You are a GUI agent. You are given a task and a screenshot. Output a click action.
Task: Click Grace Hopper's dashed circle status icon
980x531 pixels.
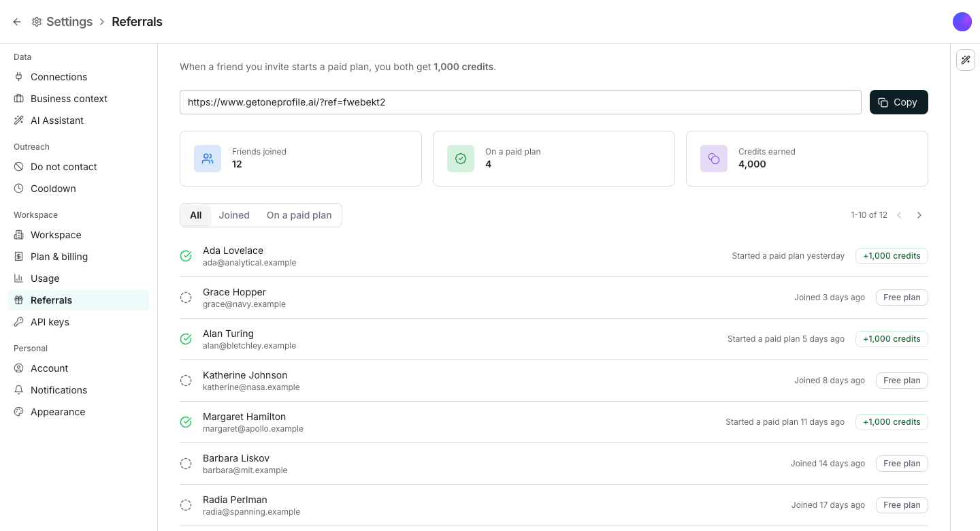186,297
